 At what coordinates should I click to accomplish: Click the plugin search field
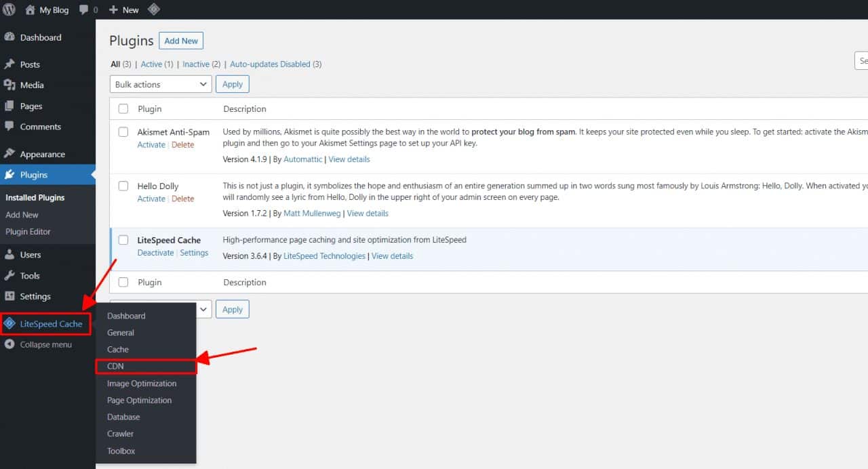[x=861, y=61]
